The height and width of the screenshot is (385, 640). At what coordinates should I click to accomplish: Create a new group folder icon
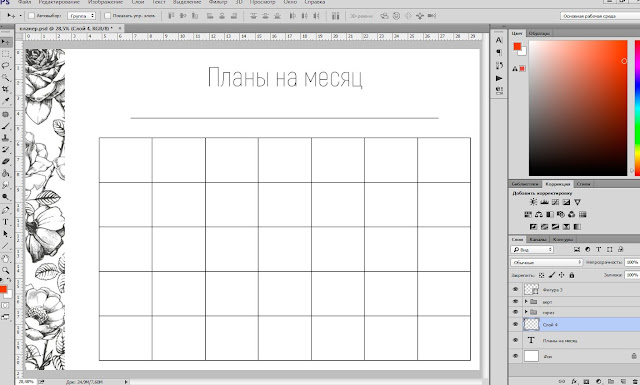pyautogui.click(x=611, y=381)
